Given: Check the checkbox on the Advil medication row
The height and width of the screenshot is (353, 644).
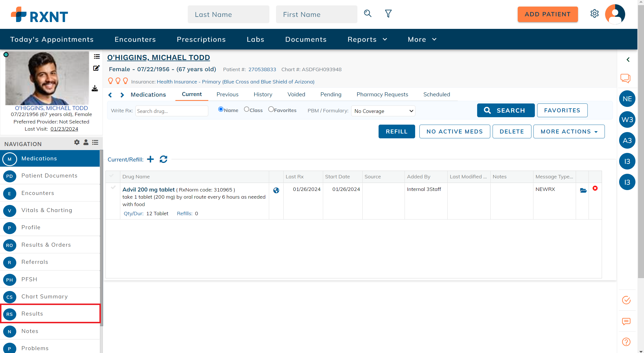Looking at the screenshot, I should click(112, 188).
